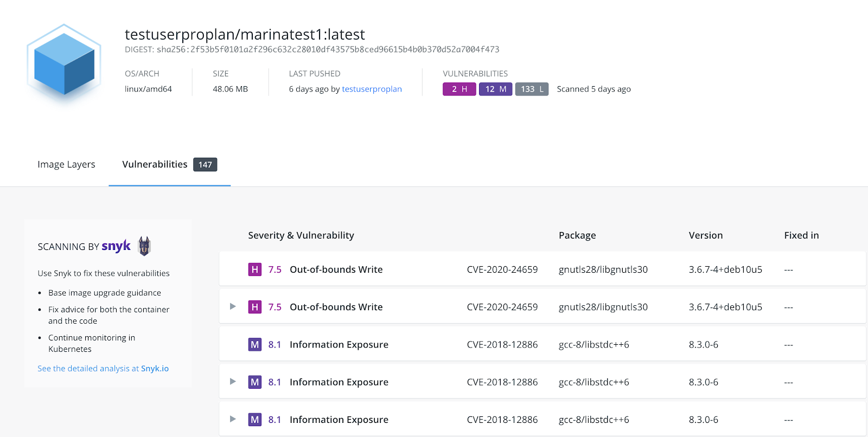Screen dimensions: 868x437
Task: Click CVE-2018-12886 in the third row
Action: point(502,345)
